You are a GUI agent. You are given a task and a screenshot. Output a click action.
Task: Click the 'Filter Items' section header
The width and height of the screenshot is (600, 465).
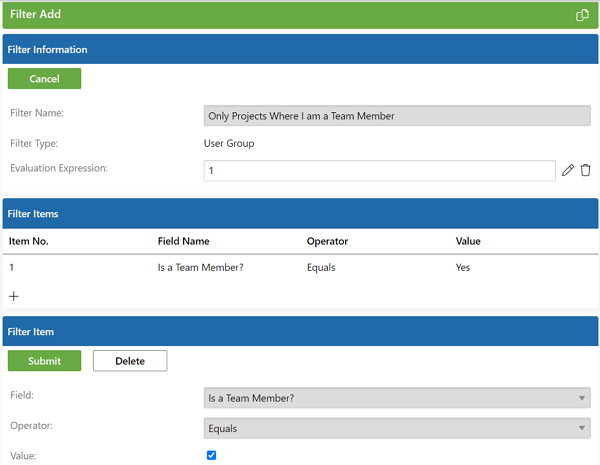coord(300,213)
